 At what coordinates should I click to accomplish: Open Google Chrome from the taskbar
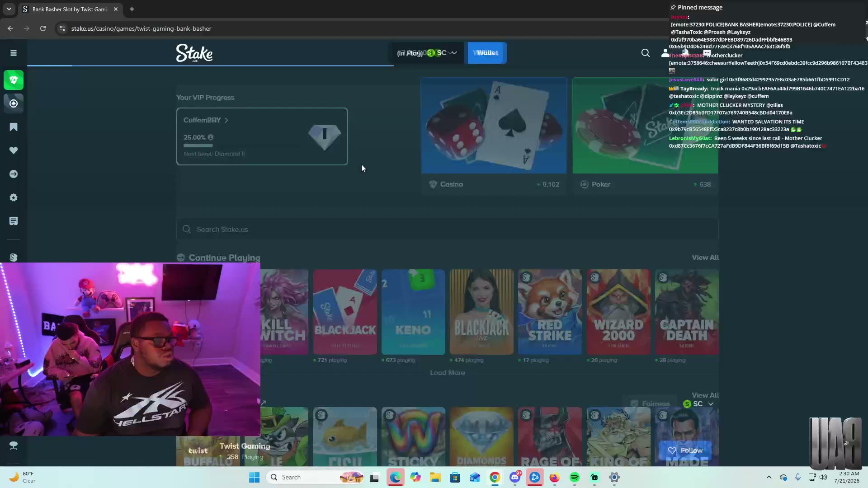(x=495, y=477)
